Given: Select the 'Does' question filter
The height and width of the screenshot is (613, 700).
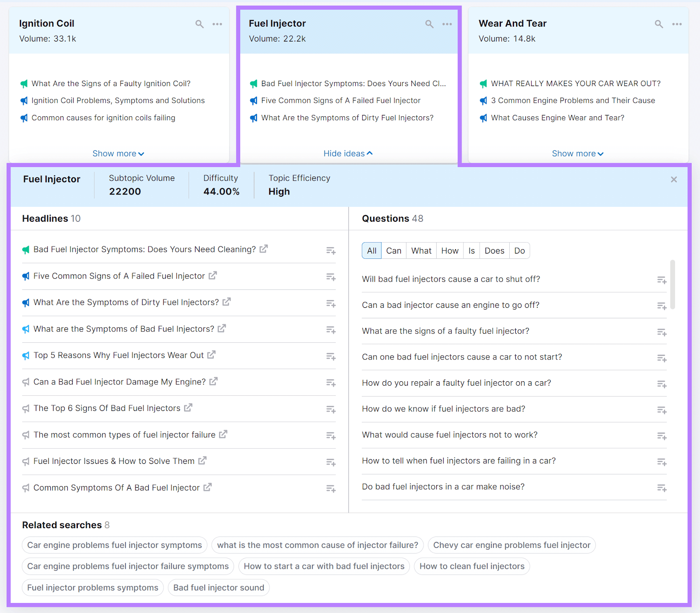Looking at the screenshot, I should 494,251.
